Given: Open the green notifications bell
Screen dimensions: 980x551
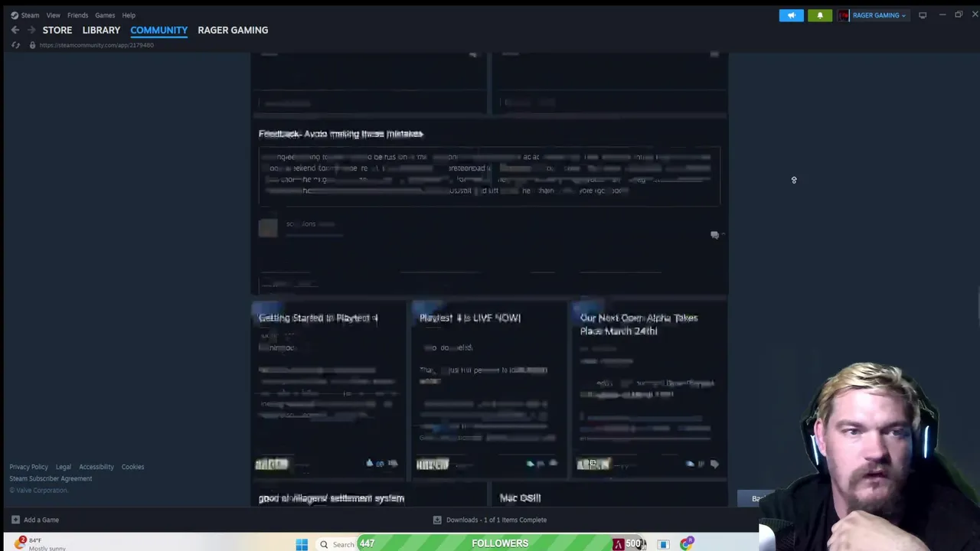Looking at the screenshot, I should 819,15.
